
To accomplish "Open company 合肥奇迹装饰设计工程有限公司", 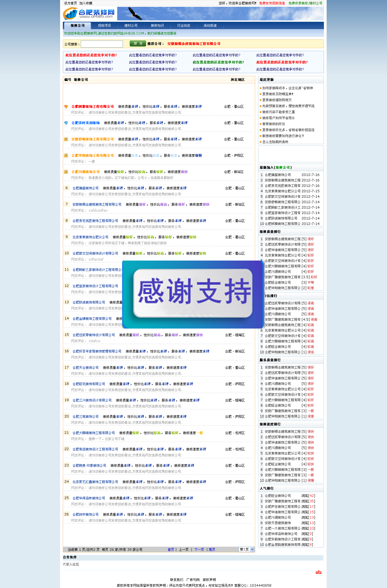I will click(95, 449).
